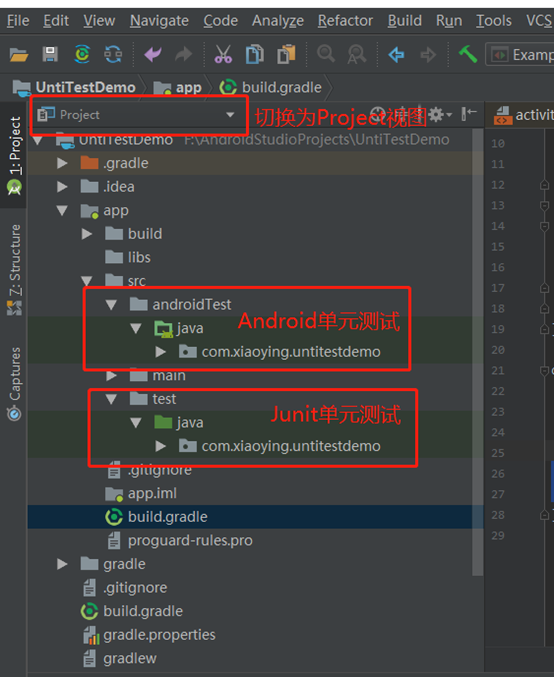Toggle the 1: Project side tab

click(x=14, y=155)
